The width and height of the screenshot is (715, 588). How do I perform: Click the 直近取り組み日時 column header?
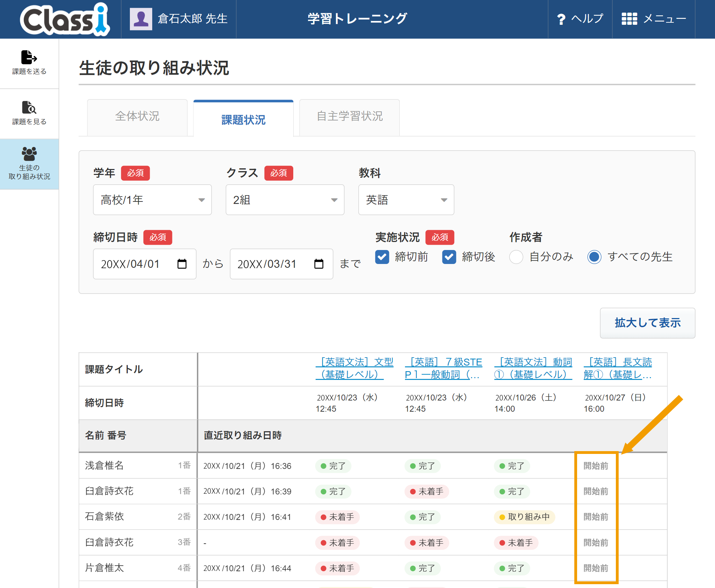pos(243,435)
